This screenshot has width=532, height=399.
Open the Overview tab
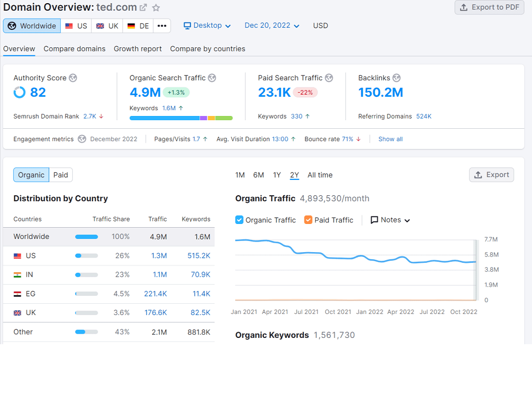click(19, 49)
